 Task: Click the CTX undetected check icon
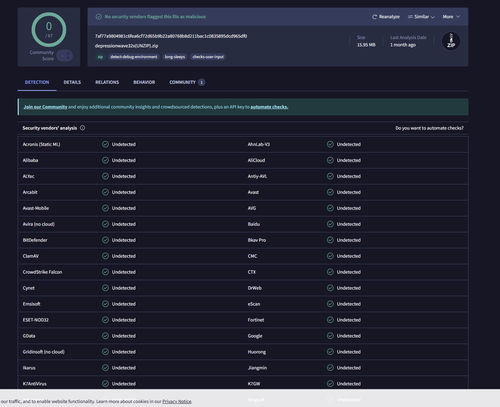tap(330, 272)
